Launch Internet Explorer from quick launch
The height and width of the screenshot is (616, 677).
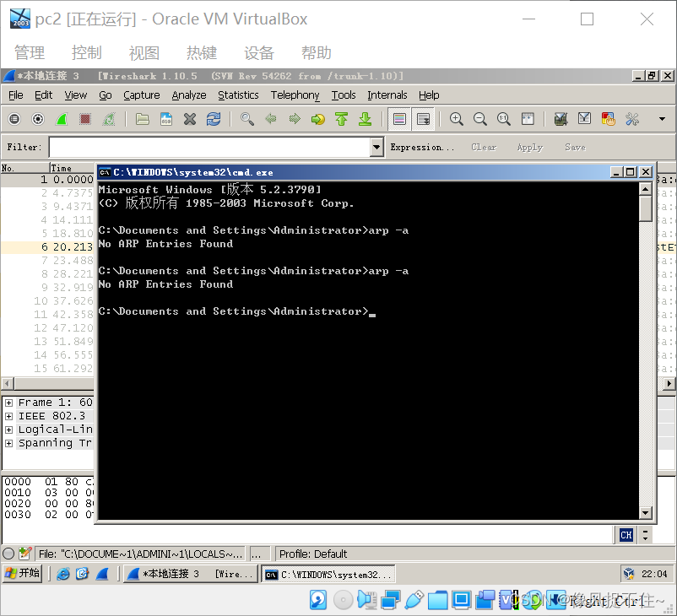tap(63, 574)
